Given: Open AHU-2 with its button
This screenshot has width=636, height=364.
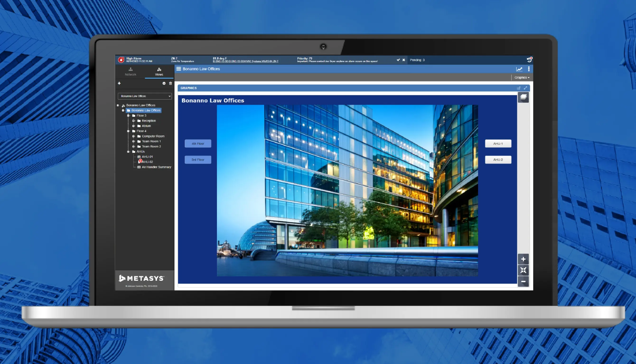Looking at the screenshot, I should (x=498, y=159).
